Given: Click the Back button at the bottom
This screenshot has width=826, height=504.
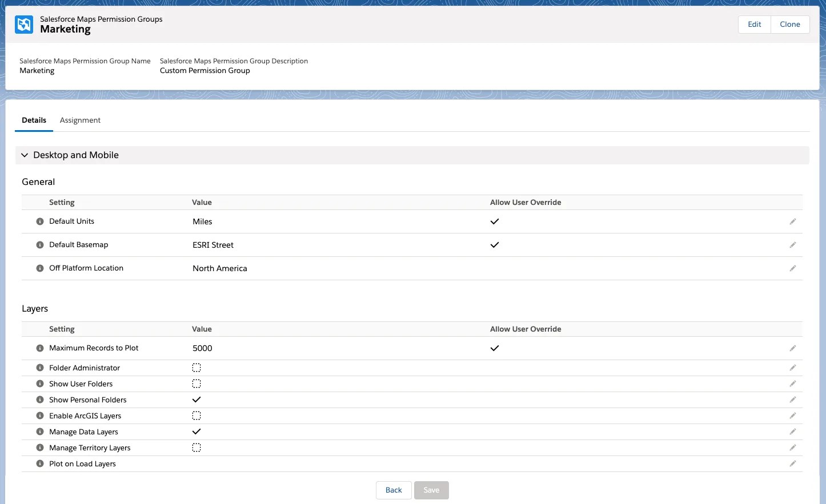Looking at the screenshot, I should click(x=394, y=490).
